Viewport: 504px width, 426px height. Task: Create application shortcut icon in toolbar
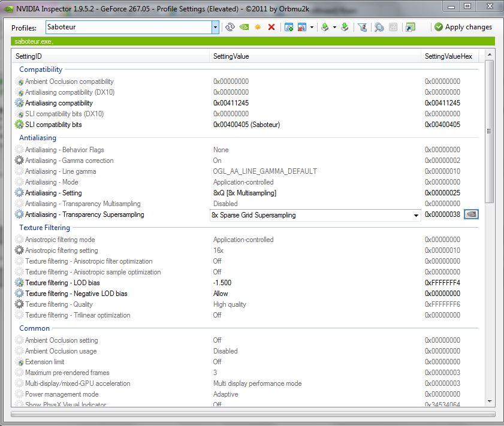pos(410,28)
